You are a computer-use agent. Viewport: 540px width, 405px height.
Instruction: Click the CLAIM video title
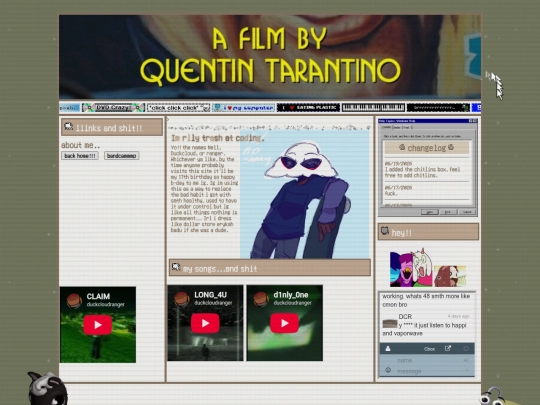click(x=98, y=296)
